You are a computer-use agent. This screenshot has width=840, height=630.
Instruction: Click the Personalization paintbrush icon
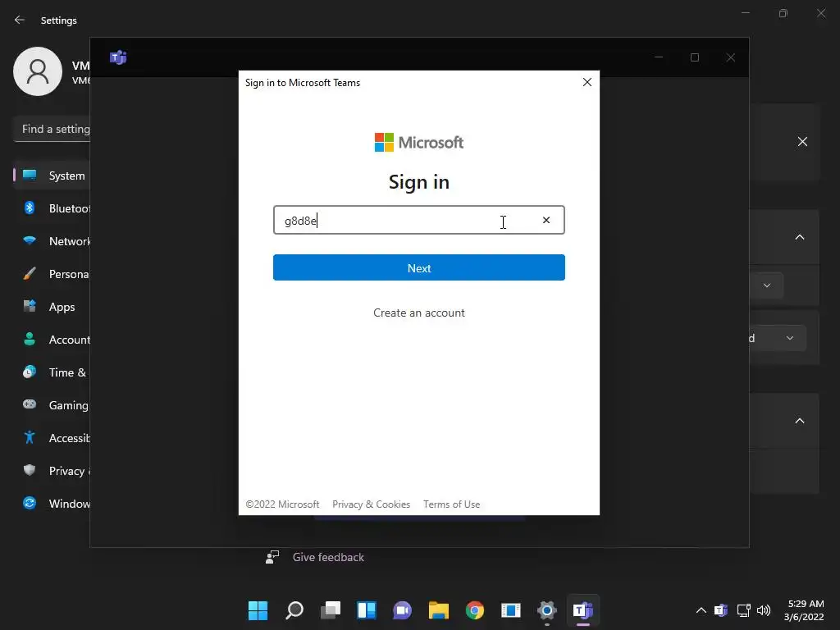pyautogui.click(x=30, y=274)
